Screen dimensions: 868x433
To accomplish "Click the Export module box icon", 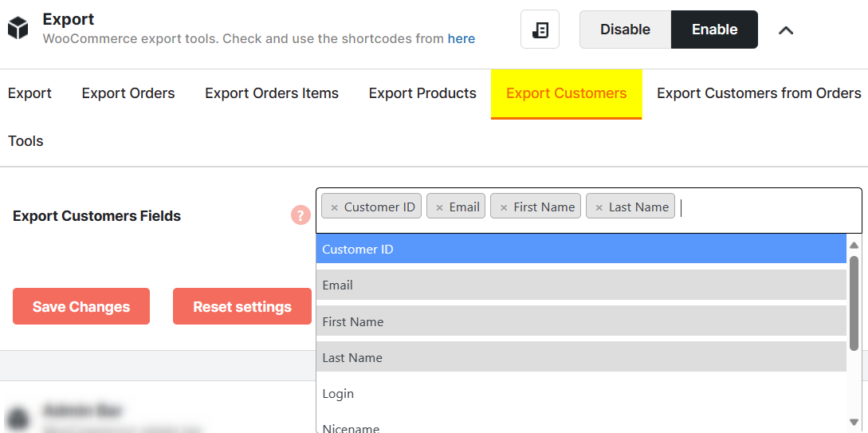I will point(18,30).
